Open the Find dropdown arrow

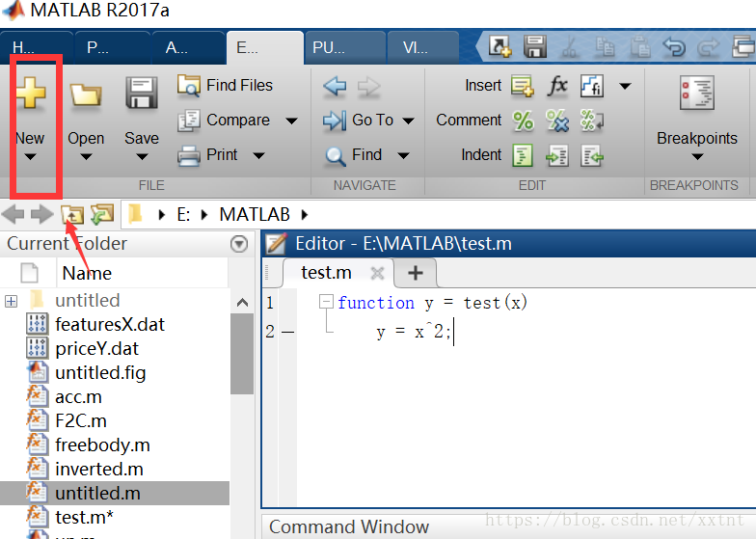pos(403,155)
